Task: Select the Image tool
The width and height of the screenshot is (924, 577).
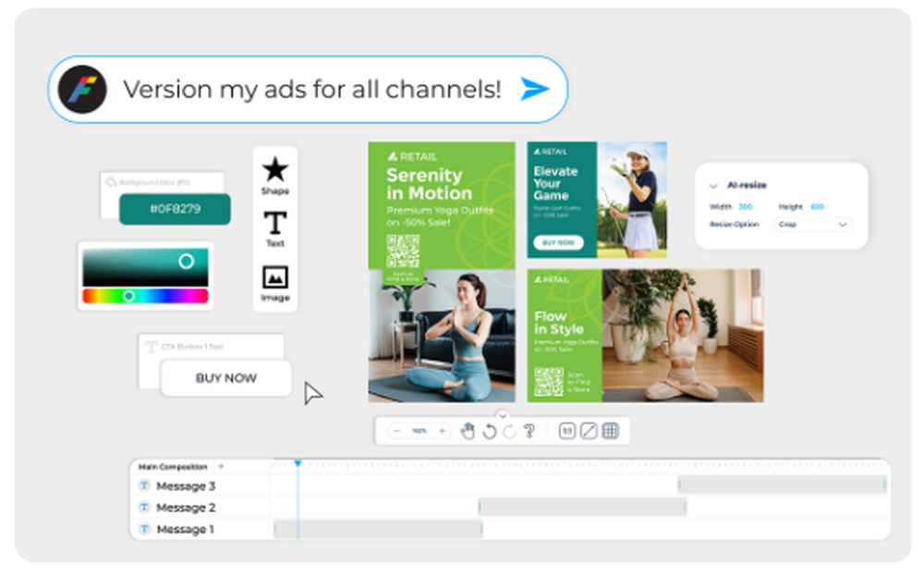Action: [275, 283]
